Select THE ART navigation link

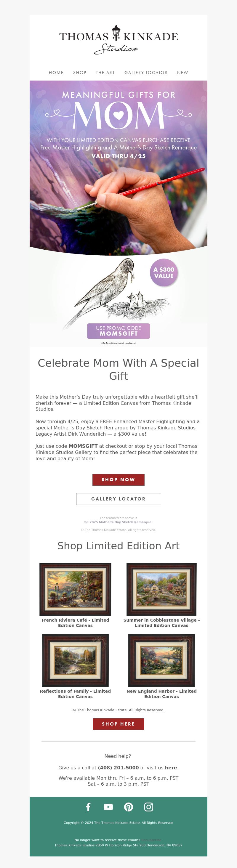pyautogui.click(x=105, y=73)
